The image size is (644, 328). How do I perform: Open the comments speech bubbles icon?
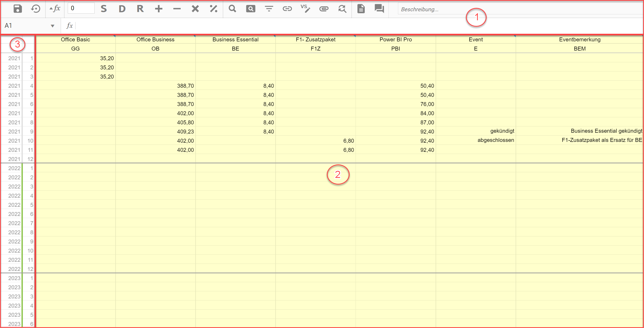[379, 9]
